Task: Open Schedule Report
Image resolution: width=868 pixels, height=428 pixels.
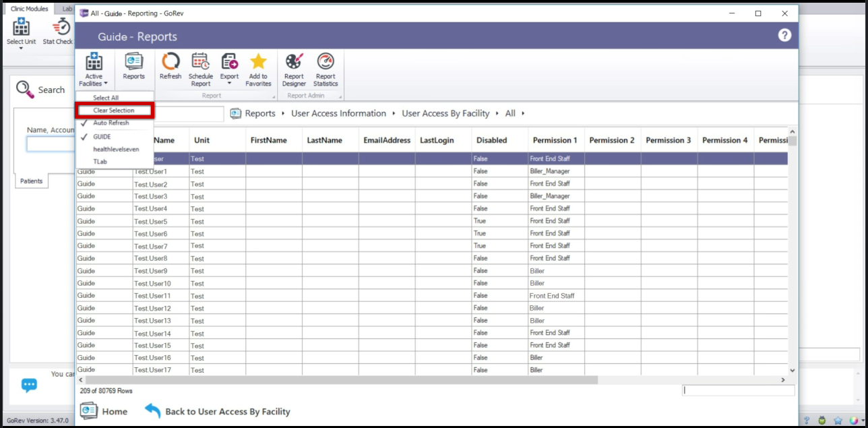Action: [201, 69]
